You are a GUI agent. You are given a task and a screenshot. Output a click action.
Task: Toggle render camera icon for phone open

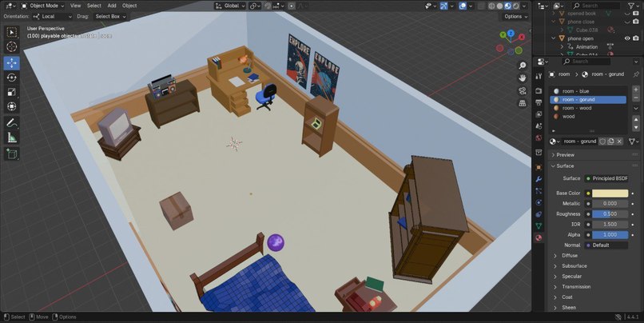636,38
